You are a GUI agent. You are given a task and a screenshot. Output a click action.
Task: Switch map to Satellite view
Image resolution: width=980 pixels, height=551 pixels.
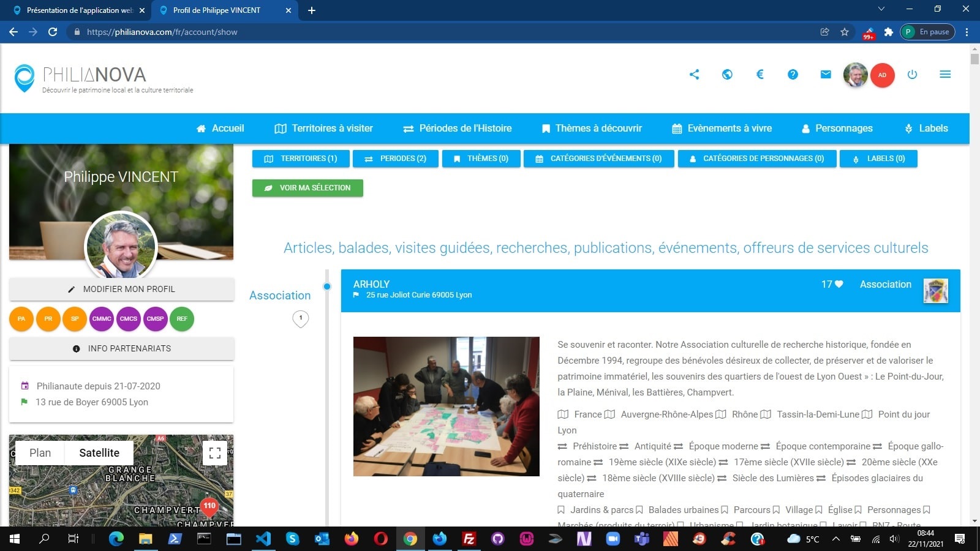click(99, 453)
